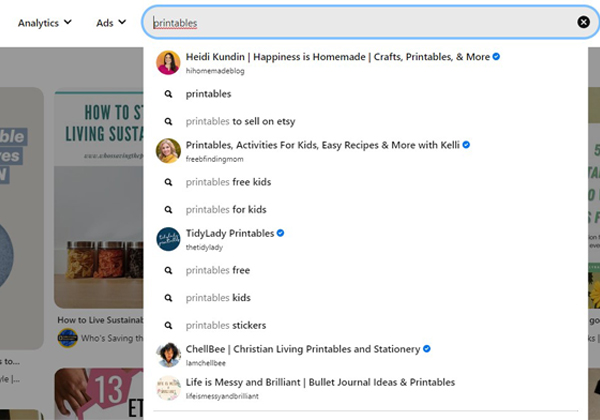Click the 'Who's Saving th...' pinner name
Screen dimensions: 600x420
click(x=112, y=338)
